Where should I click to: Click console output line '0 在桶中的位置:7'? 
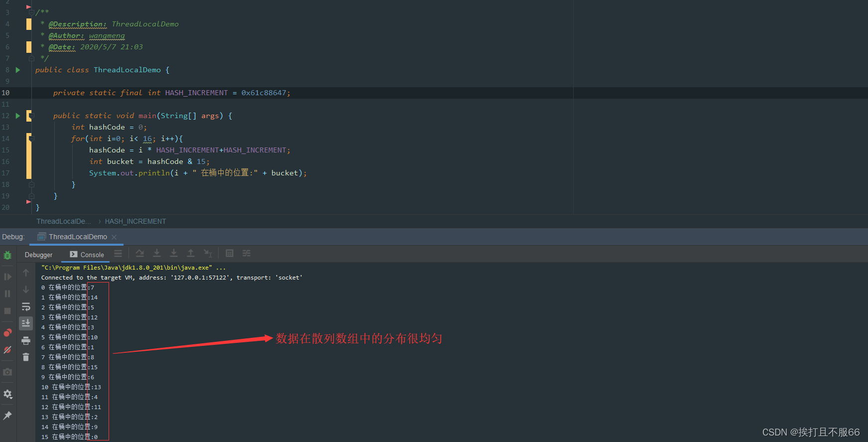click(68, 288)
